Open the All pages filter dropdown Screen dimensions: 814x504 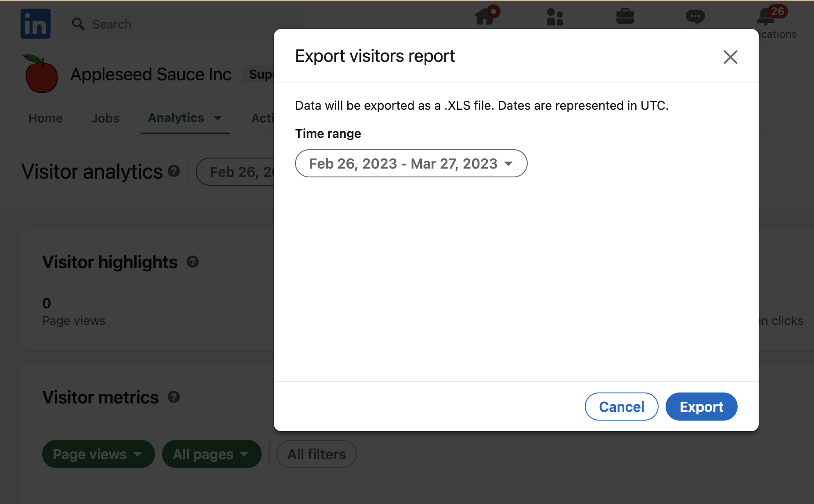click(x=212, y=454)
